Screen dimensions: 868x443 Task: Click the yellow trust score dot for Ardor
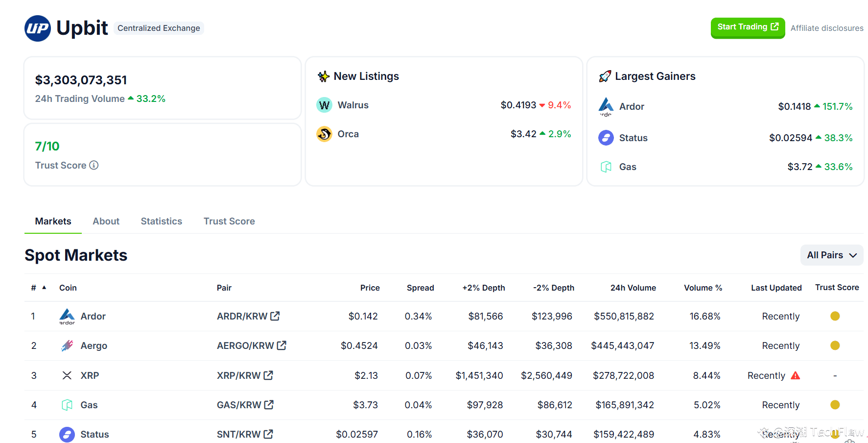tap(835, 316)
